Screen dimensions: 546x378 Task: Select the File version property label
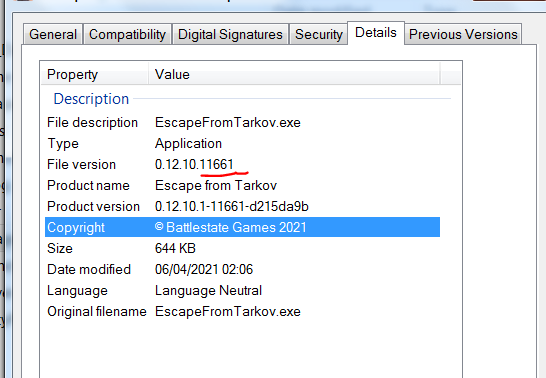(x=81, y=164)
